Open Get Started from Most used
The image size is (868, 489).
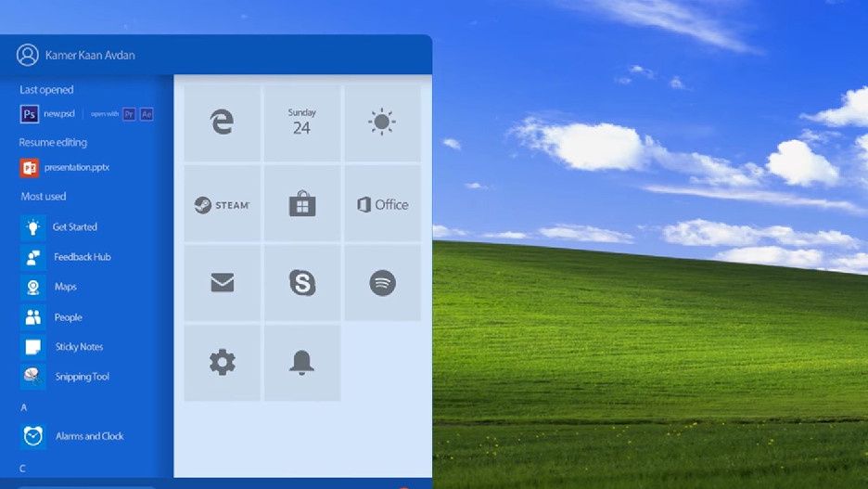[75, 227]
